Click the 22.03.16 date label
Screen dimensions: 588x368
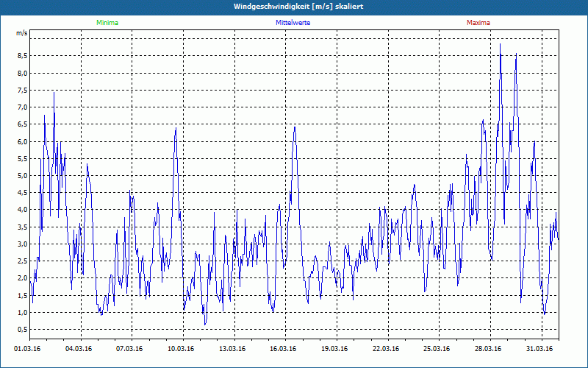point(386,349)
